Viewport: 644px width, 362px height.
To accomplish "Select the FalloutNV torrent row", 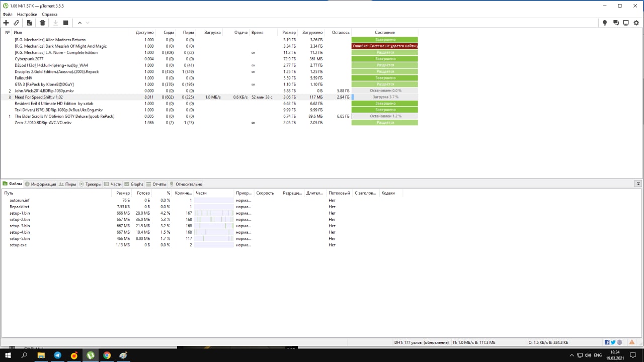I will (x=210, y=78).
